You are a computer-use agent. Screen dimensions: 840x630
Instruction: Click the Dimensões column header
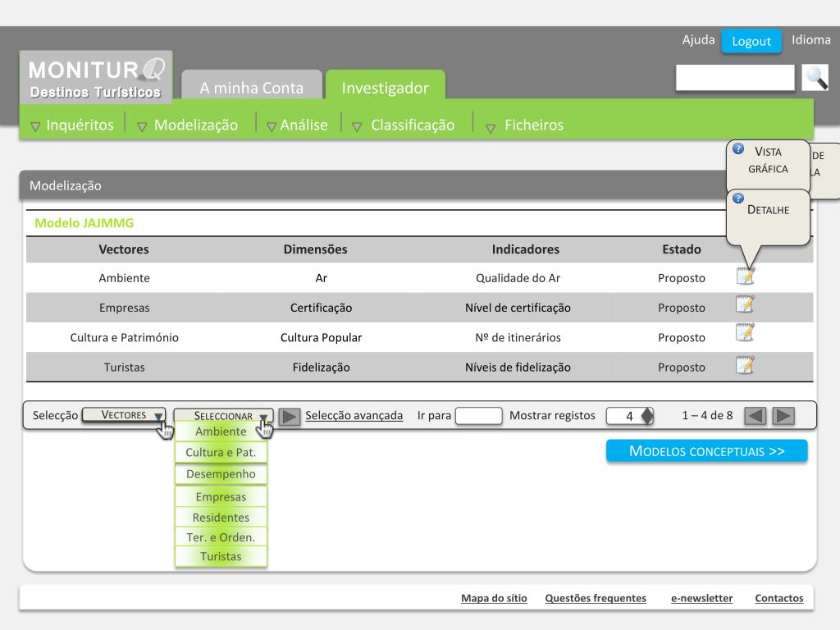pos(316,249)
